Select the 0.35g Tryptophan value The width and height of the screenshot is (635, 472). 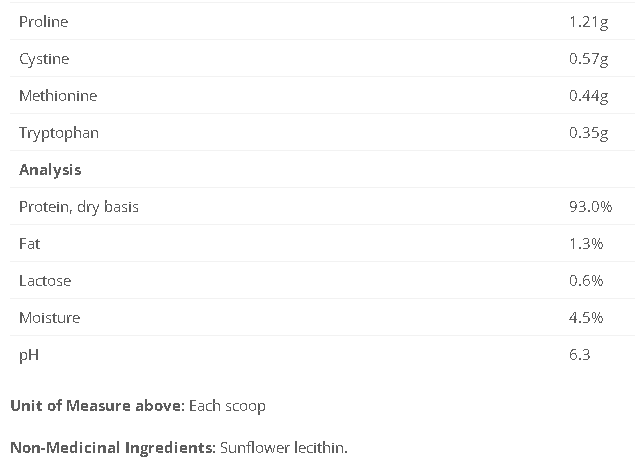588,133
